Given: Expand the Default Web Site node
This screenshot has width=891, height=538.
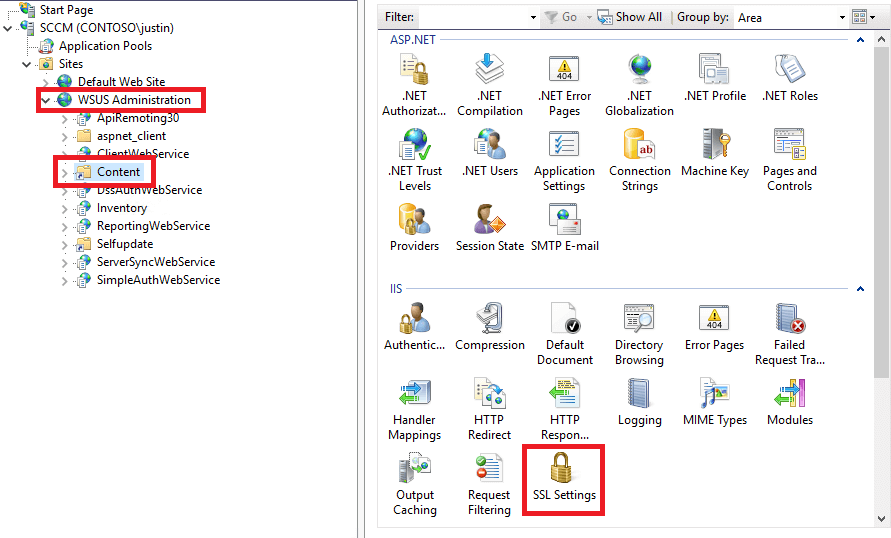Looking at the screenshot, I should coord(45,82).
